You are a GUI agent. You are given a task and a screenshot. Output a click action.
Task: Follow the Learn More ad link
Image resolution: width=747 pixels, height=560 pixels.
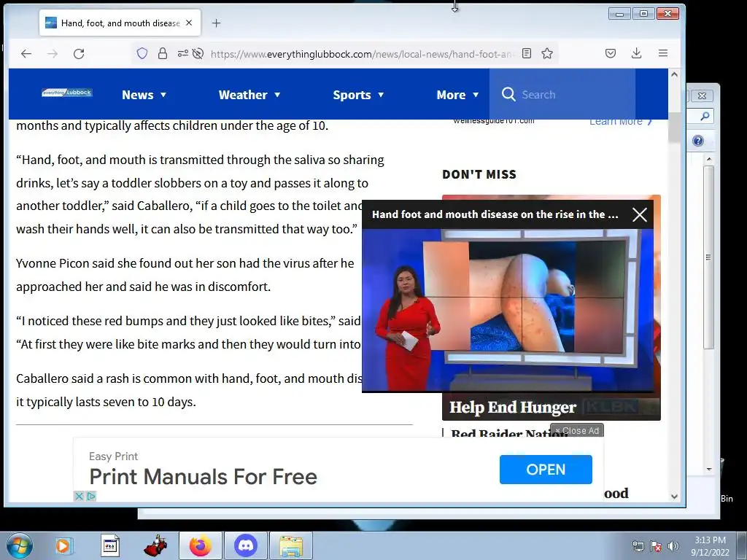(x=620, y=122)
